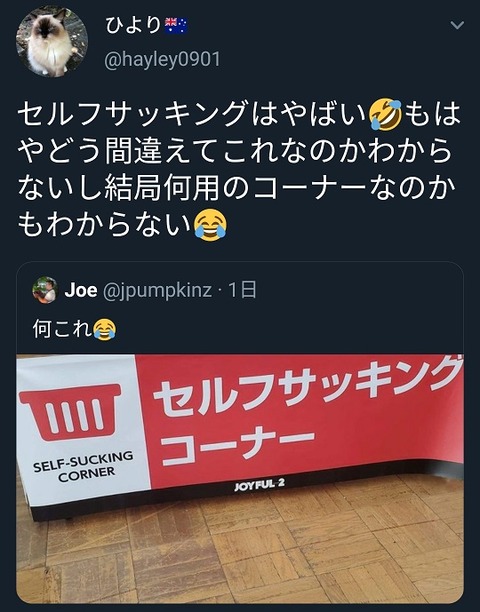Open the ひより display name profile
The image size is (480, 612).
click(133, 26)
